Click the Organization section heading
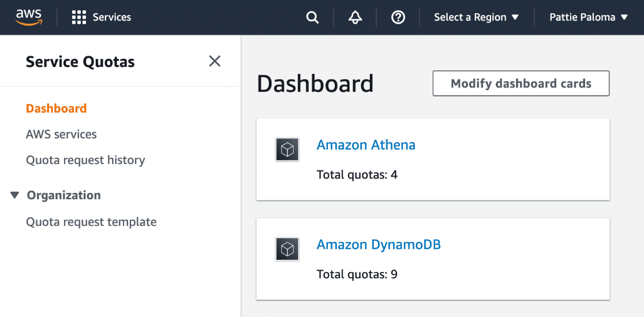Screen dimensions: 644x317 63,195
